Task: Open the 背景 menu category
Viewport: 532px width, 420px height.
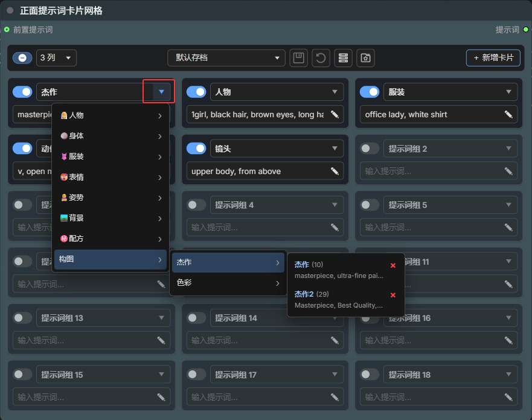Action: [111, 218]
